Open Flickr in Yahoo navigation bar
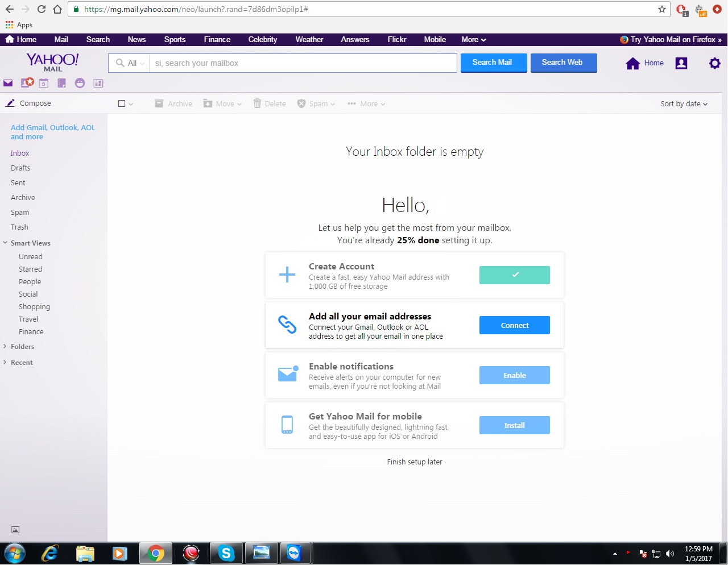Image resolution: width=728 pixels, height=565 pixels. (397, 39)
